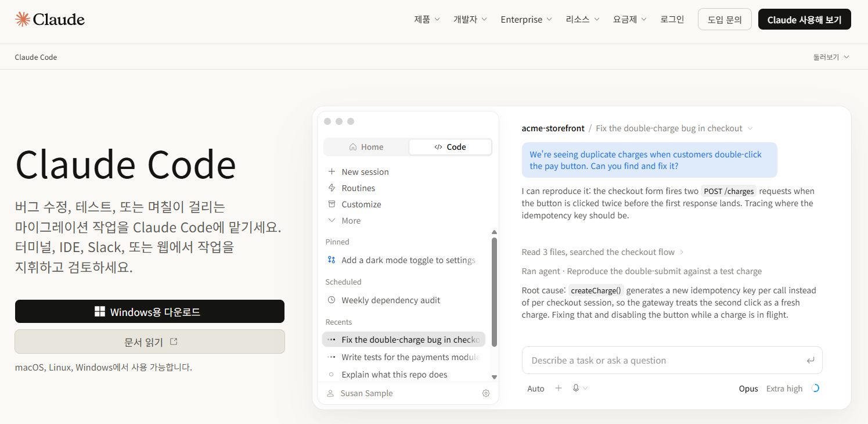This screenshot has width=868, height=424.
Task: Click the lightning bolt icon beside Routines
Action: (x=332, y=188)
